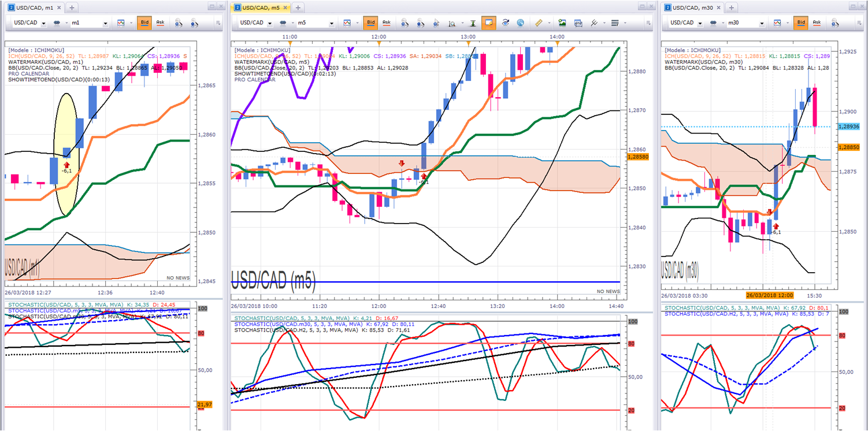
Task: Click the blue '2' icon on the m30 tab
Action: tap(667, 8)
